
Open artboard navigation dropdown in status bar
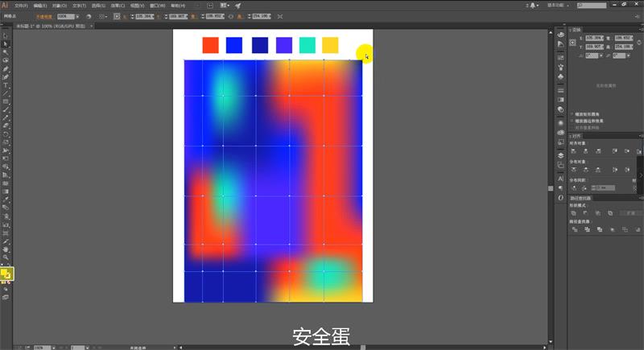87,348
